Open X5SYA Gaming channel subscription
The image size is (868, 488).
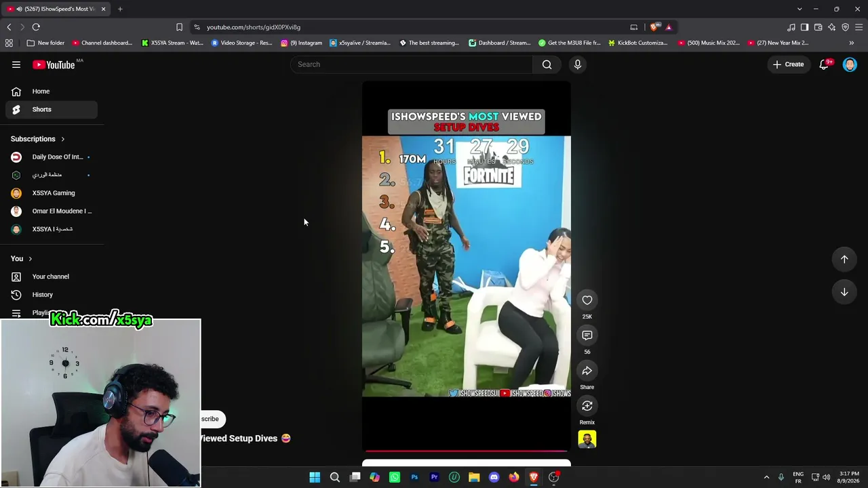[52, 193]
